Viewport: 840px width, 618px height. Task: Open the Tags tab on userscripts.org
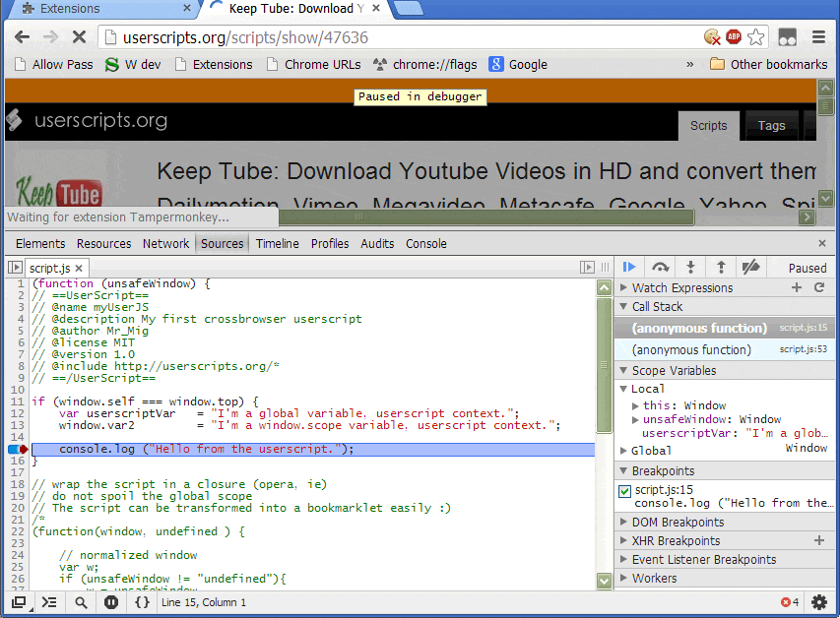click(771, 125)
